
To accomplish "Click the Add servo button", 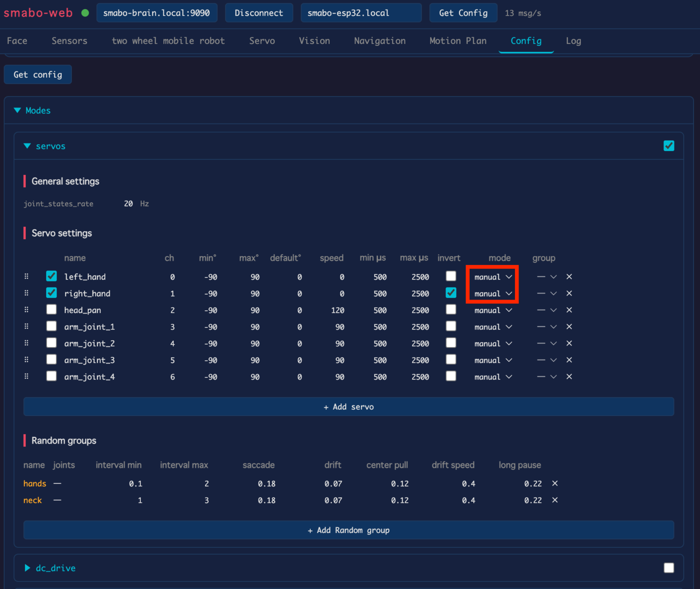I will 348,407.
